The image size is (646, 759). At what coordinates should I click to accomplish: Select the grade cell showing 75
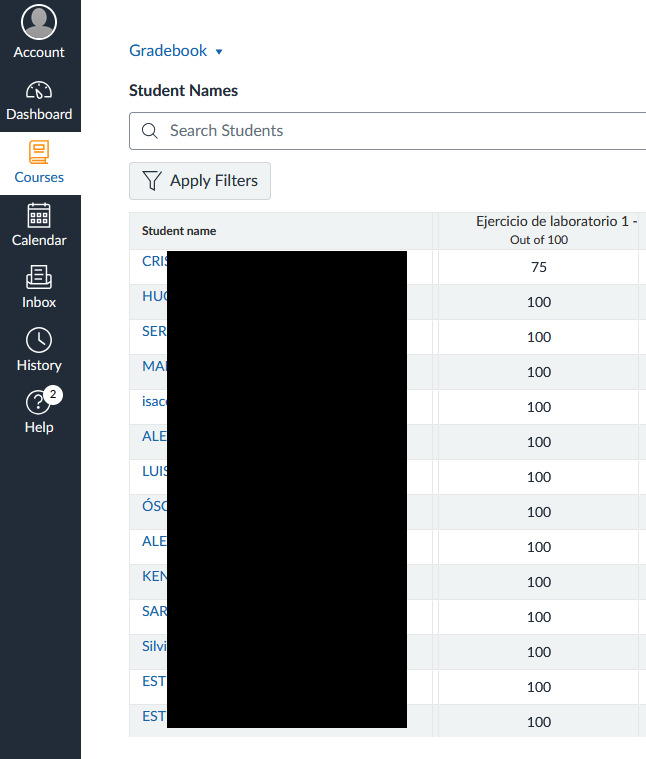pos(539,267)
